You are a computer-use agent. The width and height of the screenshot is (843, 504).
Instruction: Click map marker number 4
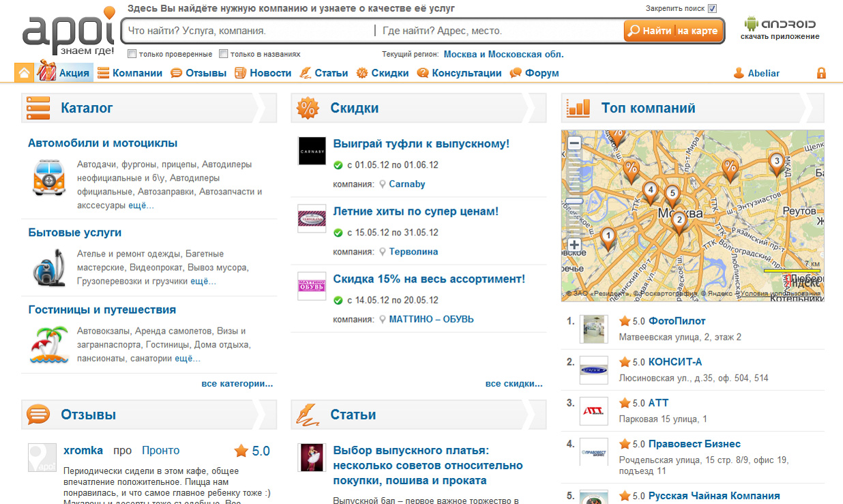pos(651,192)
